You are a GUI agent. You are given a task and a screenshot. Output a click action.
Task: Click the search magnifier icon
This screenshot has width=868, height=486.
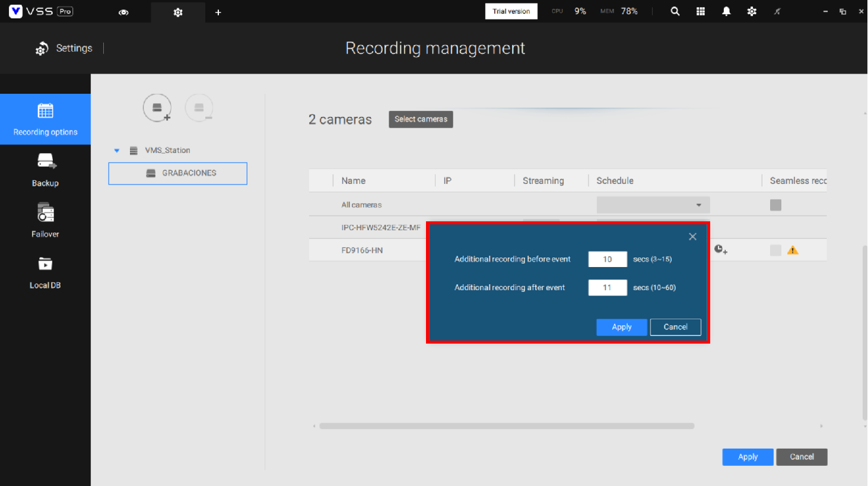click(675, 11)
